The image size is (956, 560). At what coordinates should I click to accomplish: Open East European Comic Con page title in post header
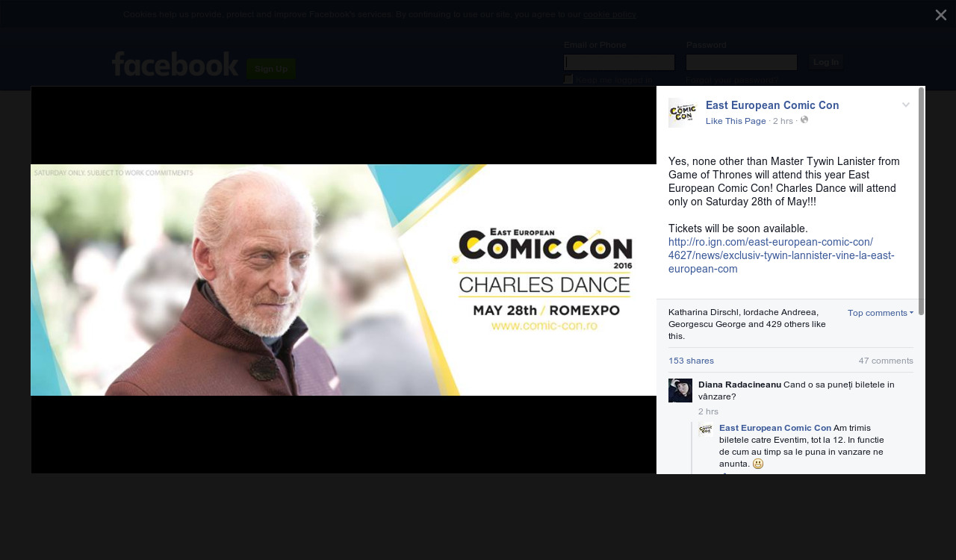(x=772, y=105)
